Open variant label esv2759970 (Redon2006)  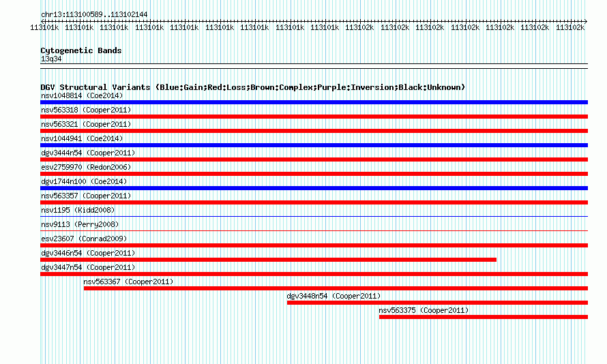[86, 167]
